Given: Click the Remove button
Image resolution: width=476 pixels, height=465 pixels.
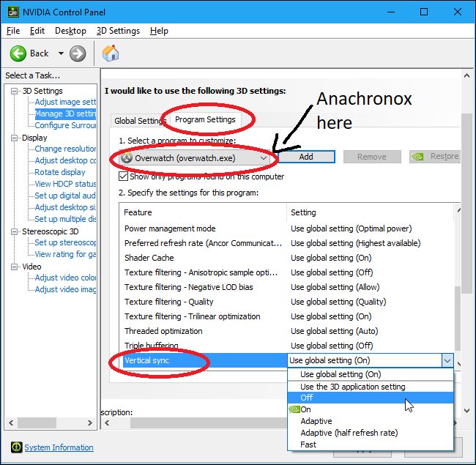Looking at the screenshot, I should tap(372, 157).
